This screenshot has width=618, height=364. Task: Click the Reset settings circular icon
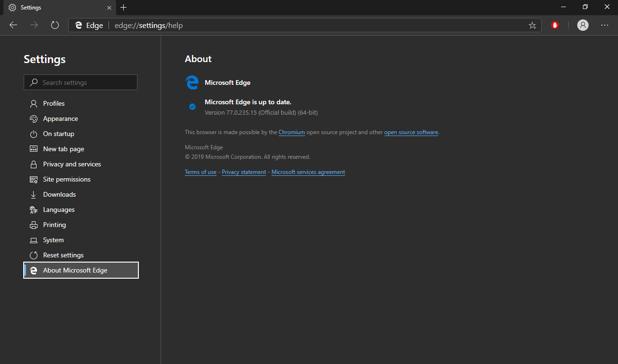34,255
